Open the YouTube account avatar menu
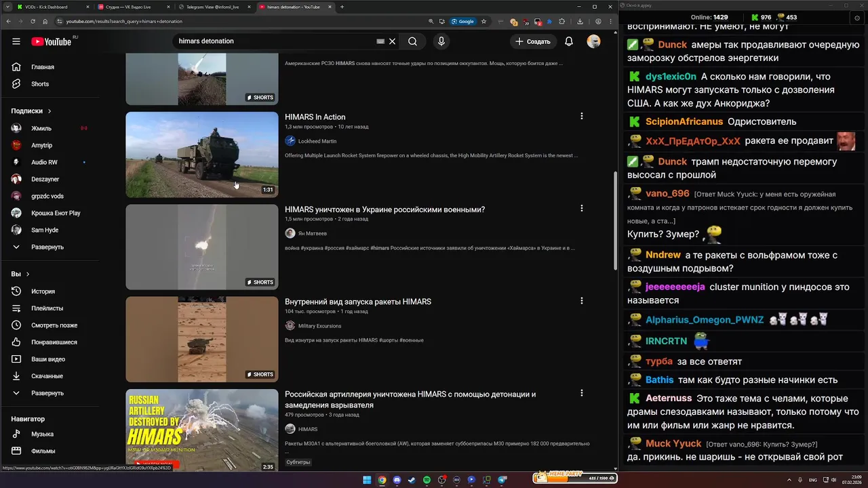Screen dimensions: 868x488 point(593,41)
